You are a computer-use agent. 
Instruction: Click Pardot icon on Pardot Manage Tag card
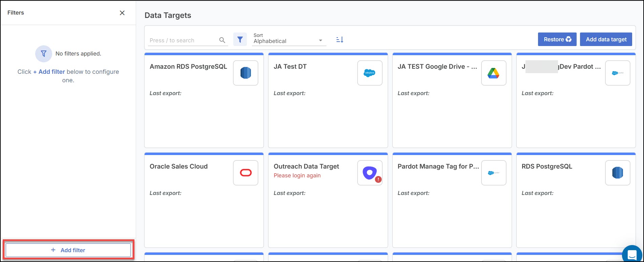tap(494, 173)
